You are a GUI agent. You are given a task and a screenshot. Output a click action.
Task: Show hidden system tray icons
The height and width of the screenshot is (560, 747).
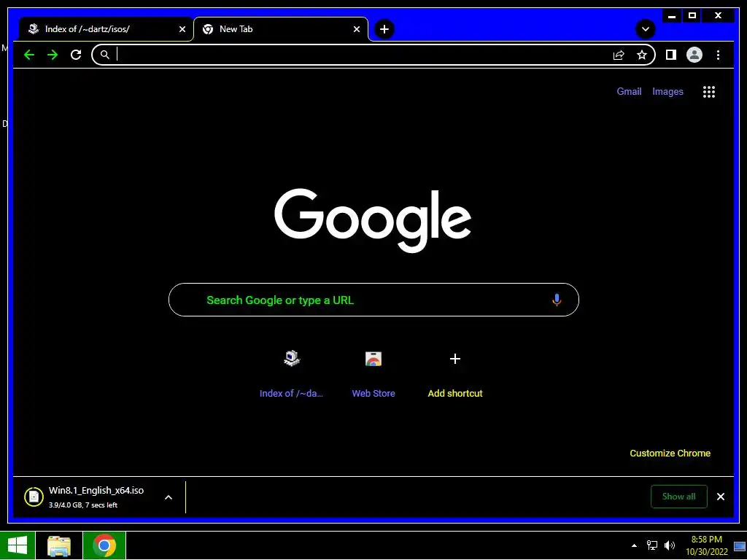click(634, 545)
